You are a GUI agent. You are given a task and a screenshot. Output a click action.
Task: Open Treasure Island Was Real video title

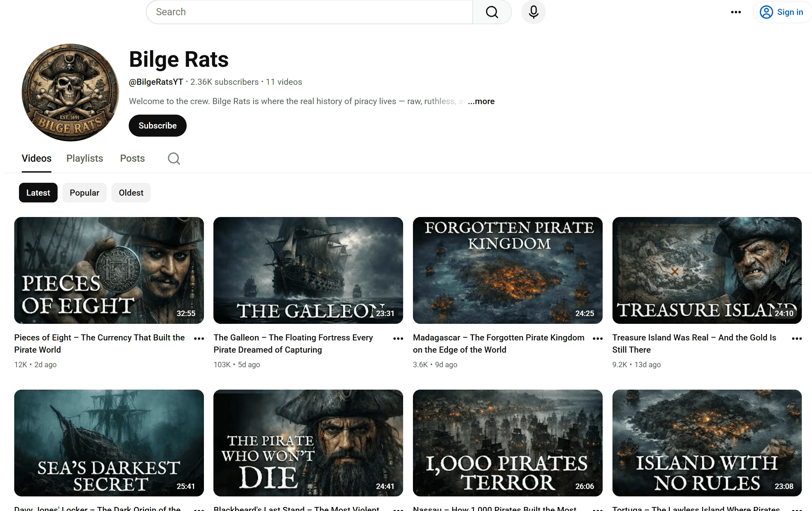coord(694,343)
